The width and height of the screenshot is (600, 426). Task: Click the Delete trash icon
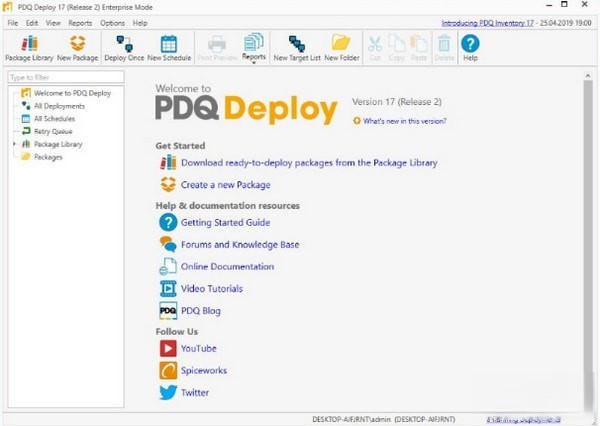444,49
